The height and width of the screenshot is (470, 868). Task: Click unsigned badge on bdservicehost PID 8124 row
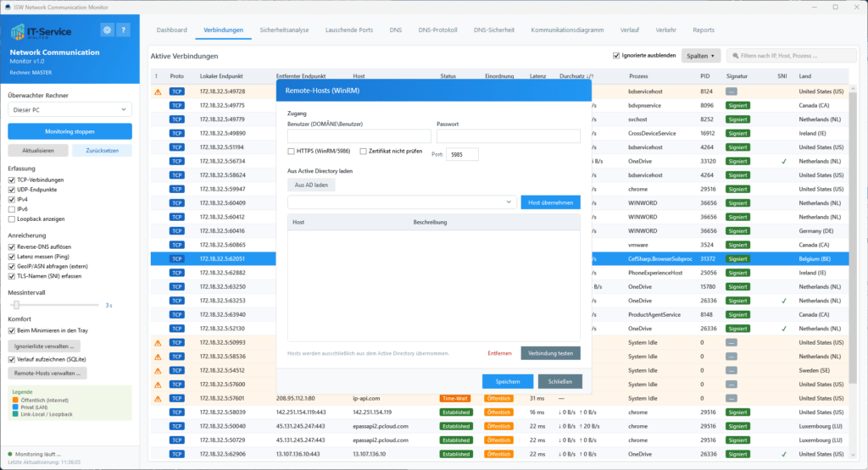tap(732, 91)
